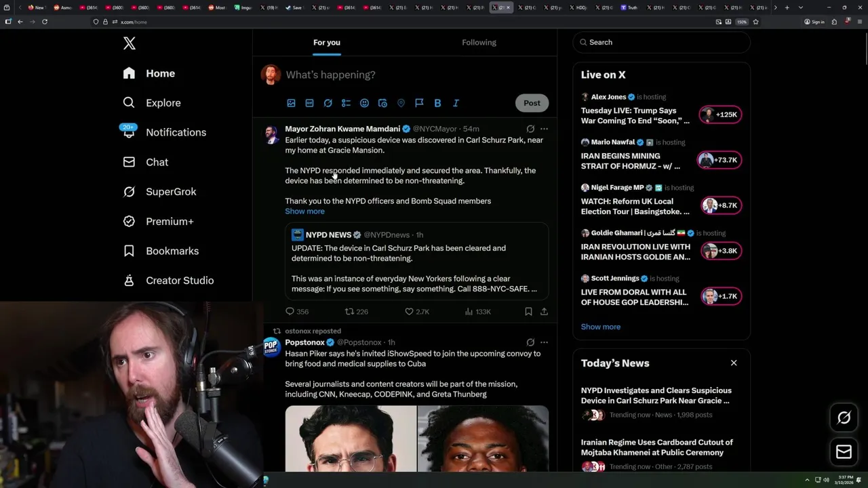Open Explore from the sidebar
Viewport: 868px width, 488px height.
[x=152, y=103]
